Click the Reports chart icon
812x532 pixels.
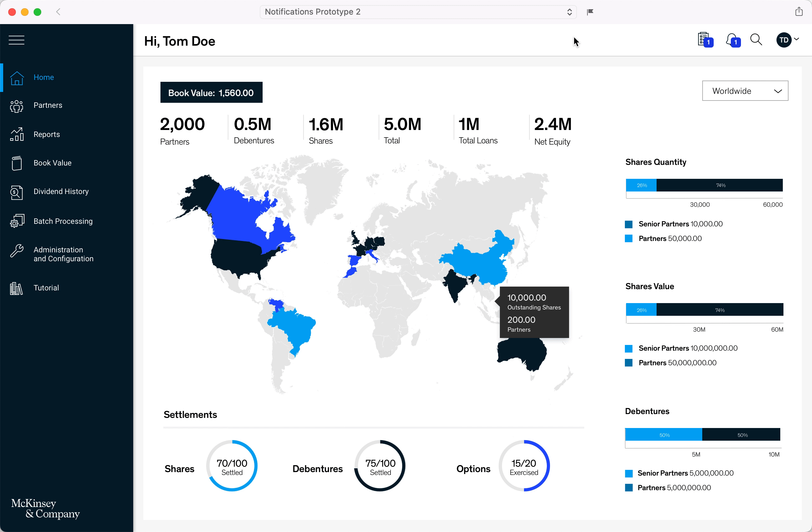(x=16, y=134)
